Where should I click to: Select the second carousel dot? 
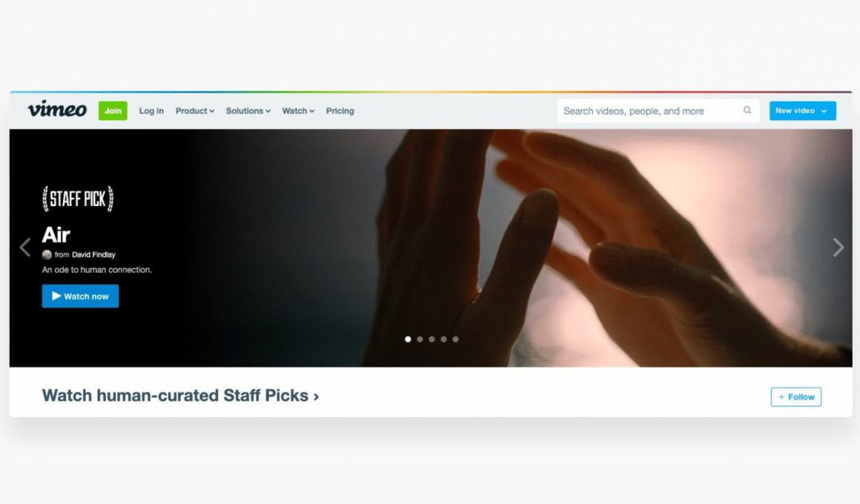click(420, 339)
